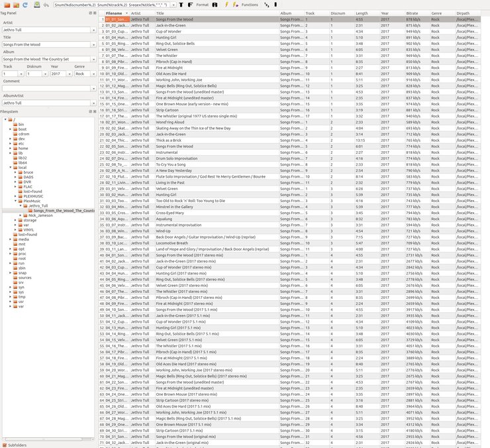The height and width of the screenshot is (448, 490).
Task: Expand the Nick_Jameson folder node
Action: [21, 215]
